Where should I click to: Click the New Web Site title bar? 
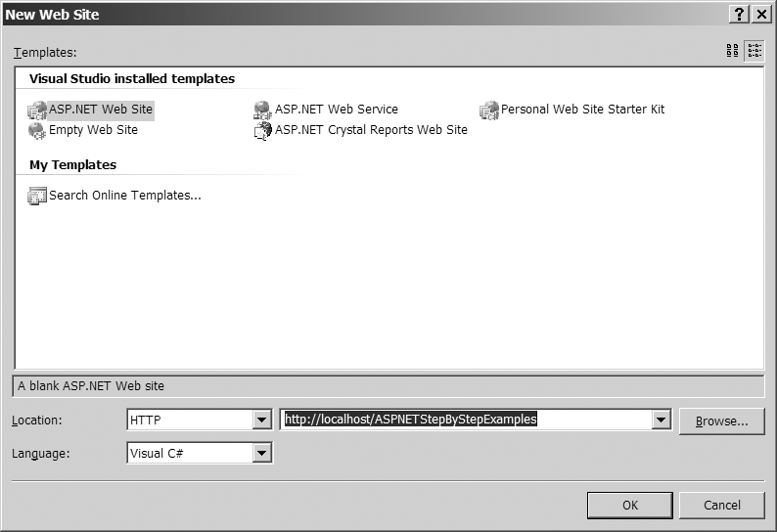[364, 15]
